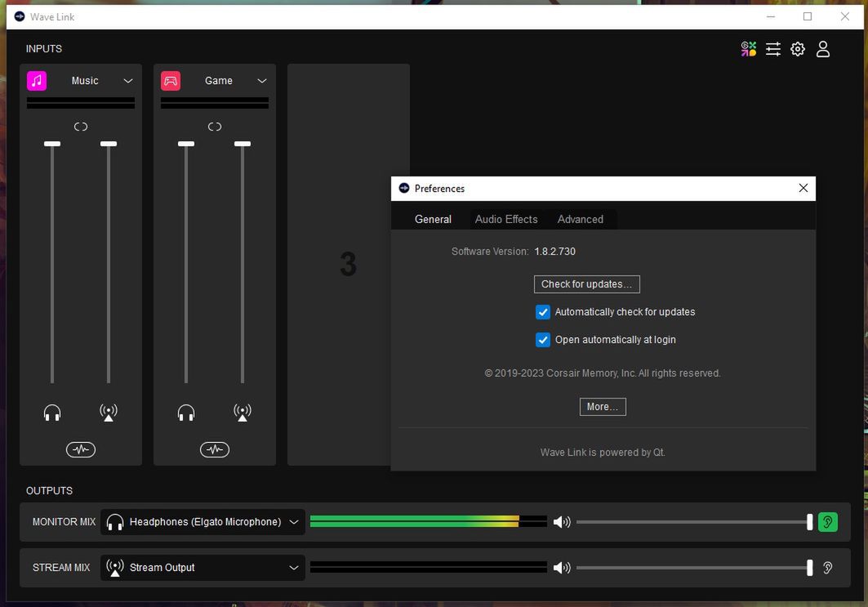Switch to the Audio Effects tab
The height and width of the screenshot is (607, 868).
[x=506, y=219]
